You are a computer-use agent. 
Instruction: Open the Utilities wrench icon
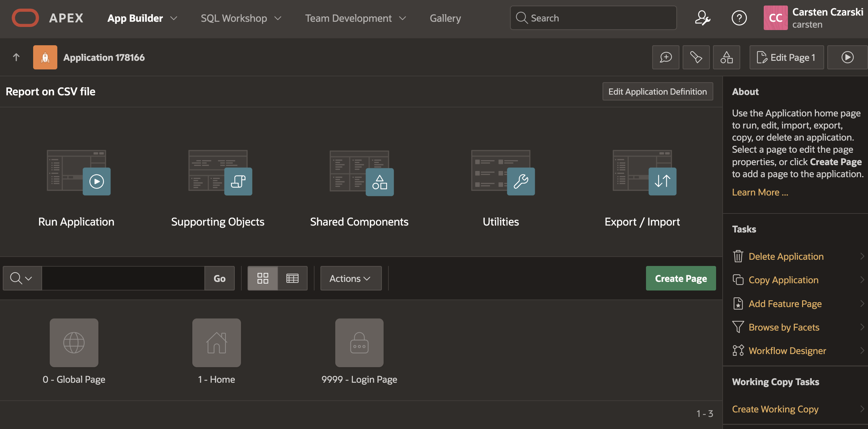(521, 181)
